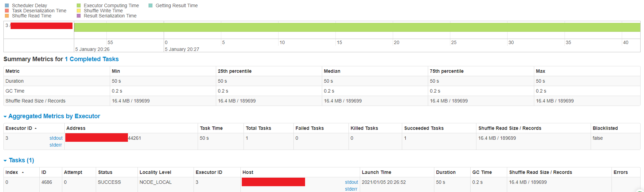Click the task row shuffle read '16.4 MB / 189699'
The width and height of the screenshot is (644, 192).
click(x=528, y=182)
